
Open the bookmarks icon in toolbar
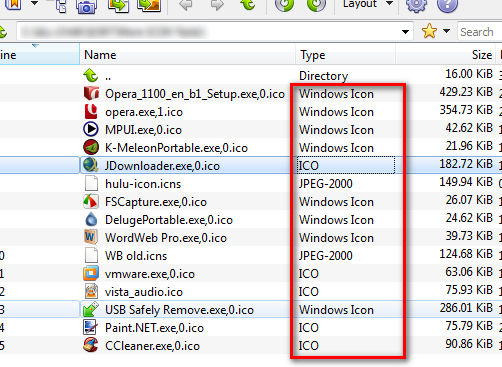pyautogui.click(x=14, y=4)
